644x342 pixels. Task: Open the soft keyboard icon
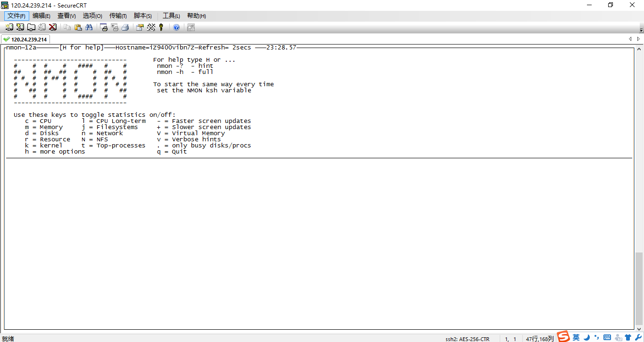coord(607,337)
